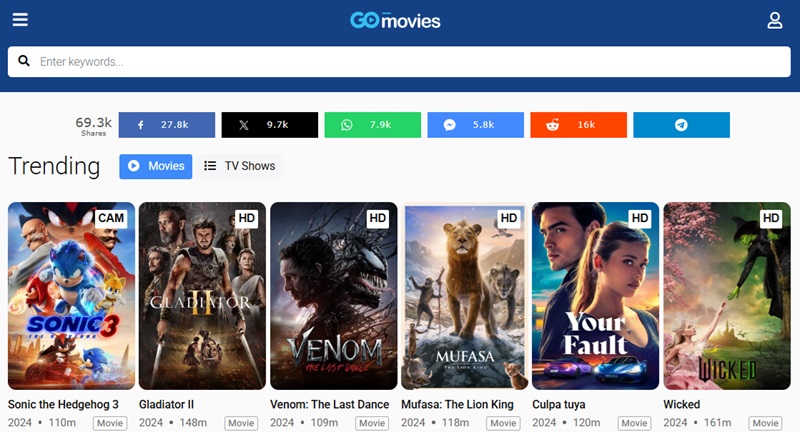
Task: Open Venom The Last Dance poster
Action: pos(334,296)
